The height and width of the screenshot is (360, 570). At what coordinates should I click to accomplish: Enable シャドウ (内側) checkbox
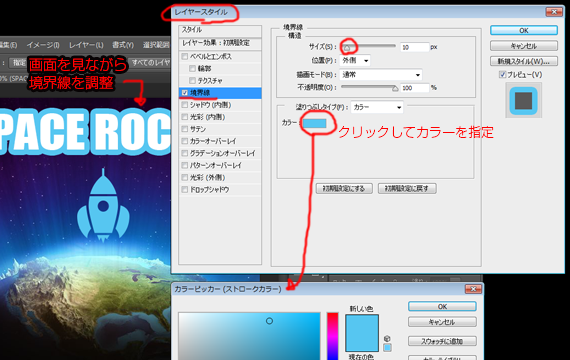click(185, 105)
